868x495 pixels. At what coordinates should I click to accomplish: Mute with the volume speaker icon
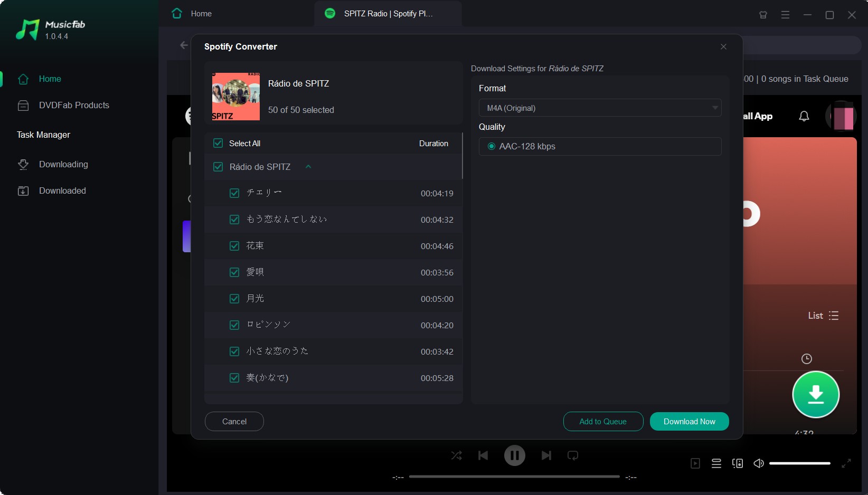pyautogui.click(x=759, y=463)
